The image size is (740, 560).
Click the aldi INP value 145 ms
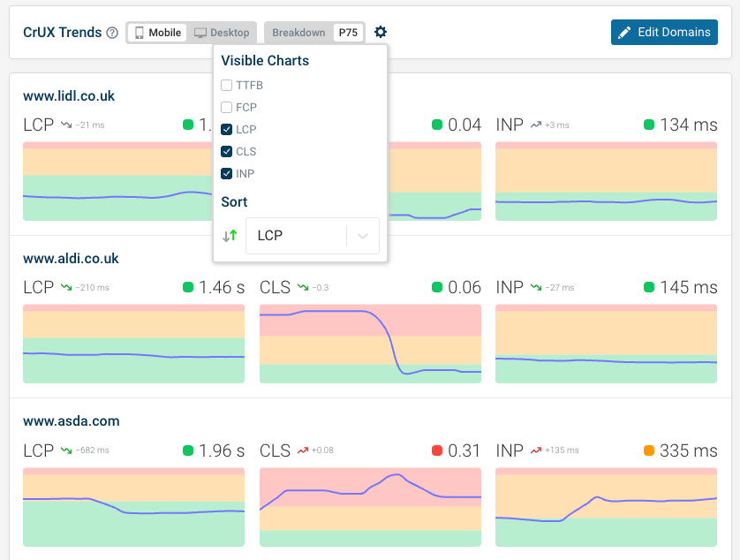point(689,287)
